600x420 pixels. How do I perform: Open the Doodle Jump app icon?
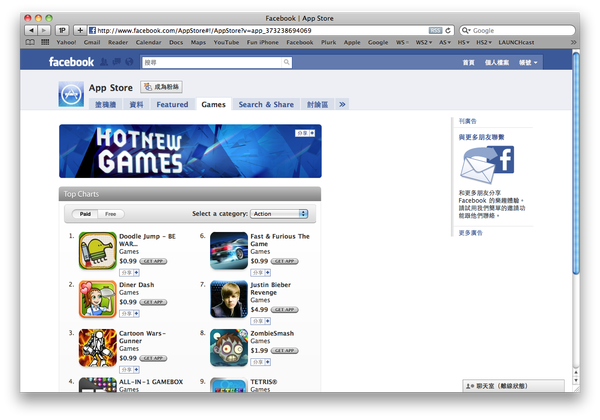[98, 251]
